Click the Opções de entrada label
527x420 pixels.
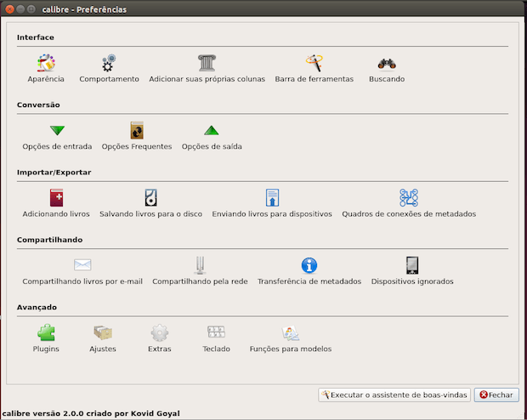click(57, 146)
